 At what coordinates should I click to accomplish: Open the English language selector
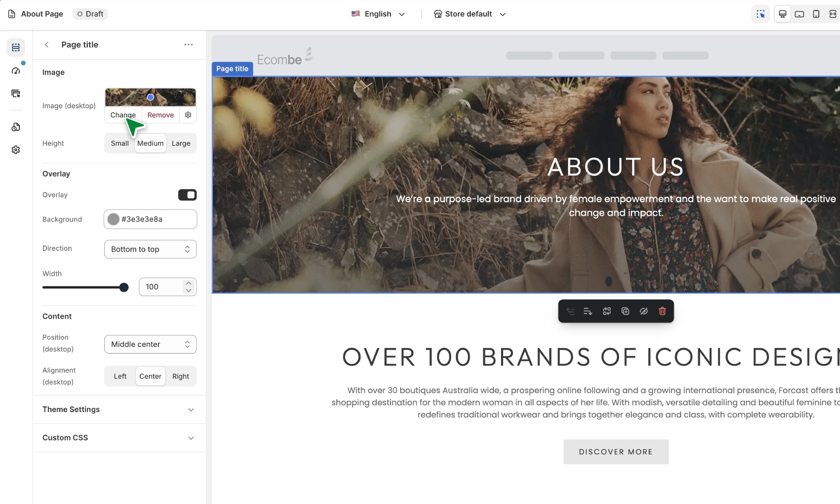tap(378, 14)
